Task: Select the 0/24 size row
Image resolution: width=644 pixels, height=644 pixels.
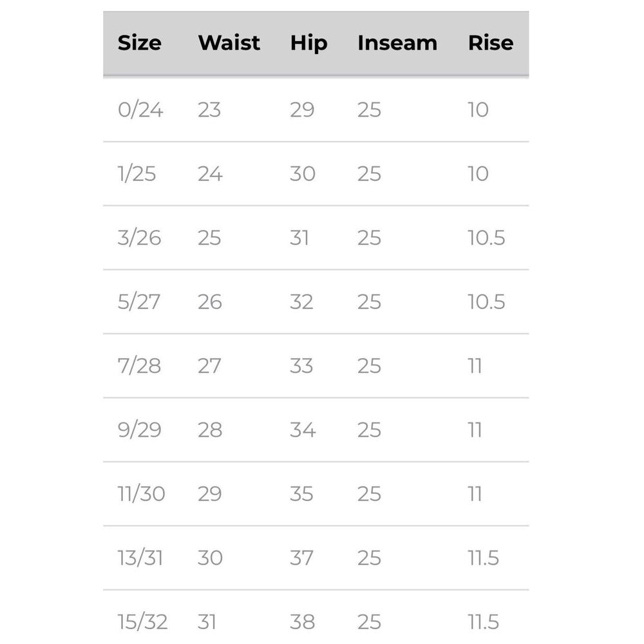Action: pos(316,109)
